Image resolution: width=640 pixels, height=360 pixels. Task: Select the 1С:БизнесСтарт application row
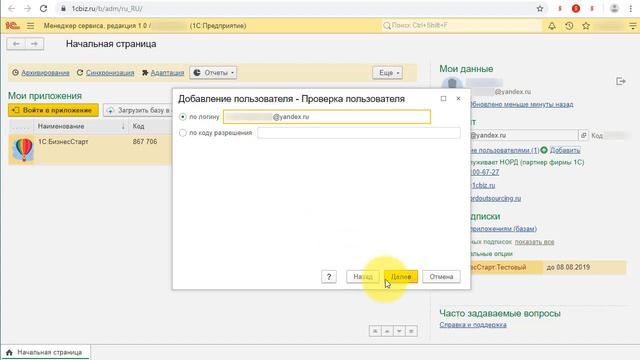point(90,149)
